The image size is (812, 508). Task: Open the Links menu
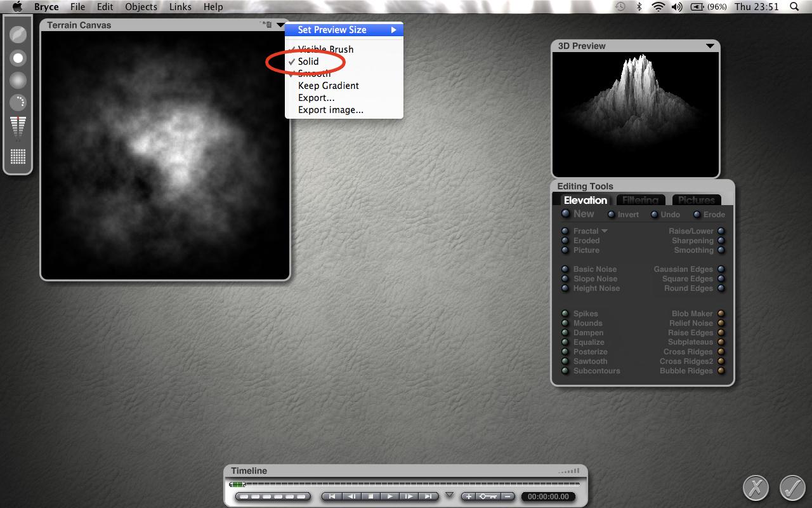pyautogui.click(x=181, y=7)
